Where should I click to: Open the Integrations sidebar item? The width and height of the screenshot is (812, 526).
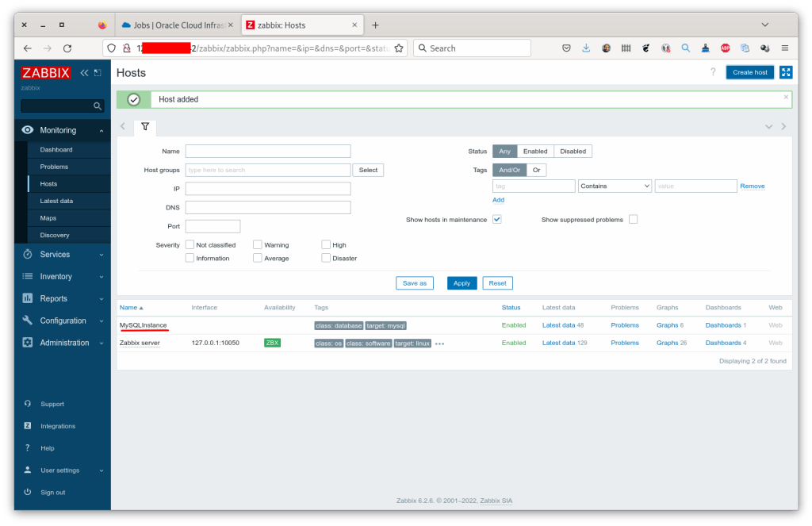pyautogui.click(x=57, y=426)
